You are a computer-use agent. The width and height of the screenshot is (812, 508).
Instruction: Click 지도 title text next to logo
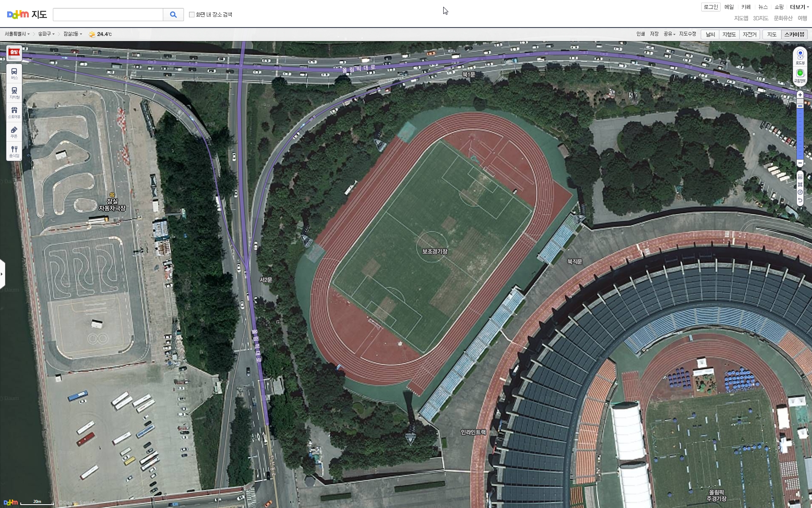coord(39,14)
